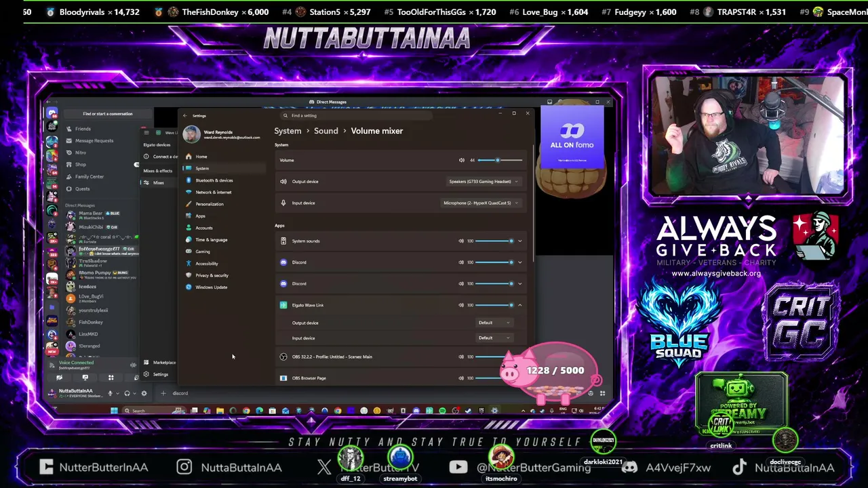
Task: Expand the System sounds row
Action: tap(520, 241)
